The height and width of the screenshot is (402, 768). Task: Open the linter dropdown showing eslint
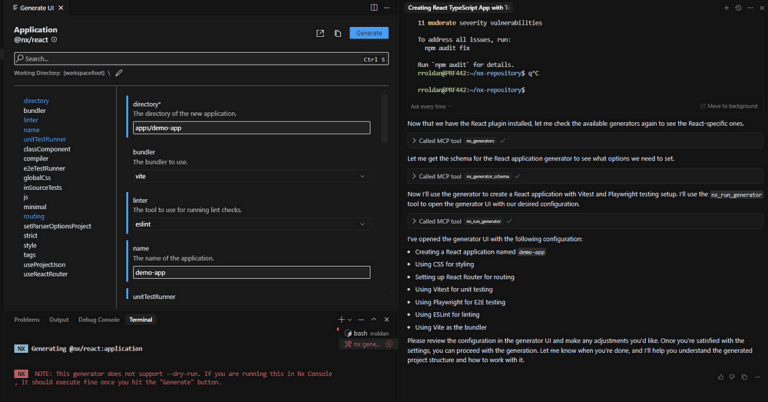251,224
